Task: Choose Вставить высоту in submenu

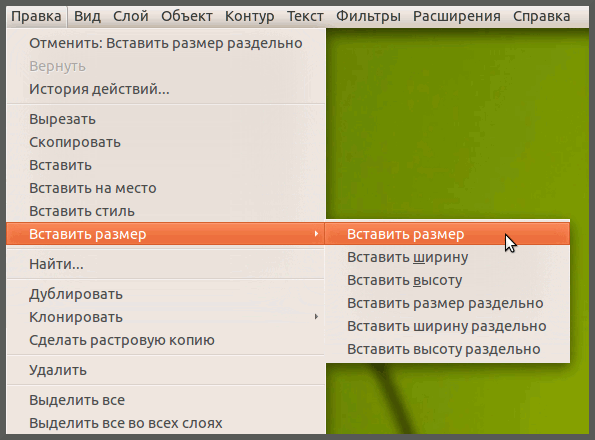Action: pyautogui.click(x=448, y=280)
